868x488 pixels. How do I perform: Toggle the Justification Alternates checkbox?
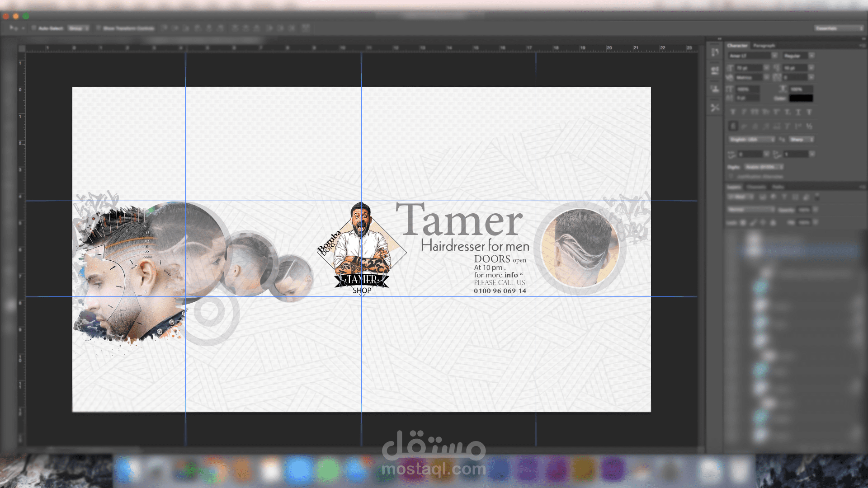coord(731,176)
